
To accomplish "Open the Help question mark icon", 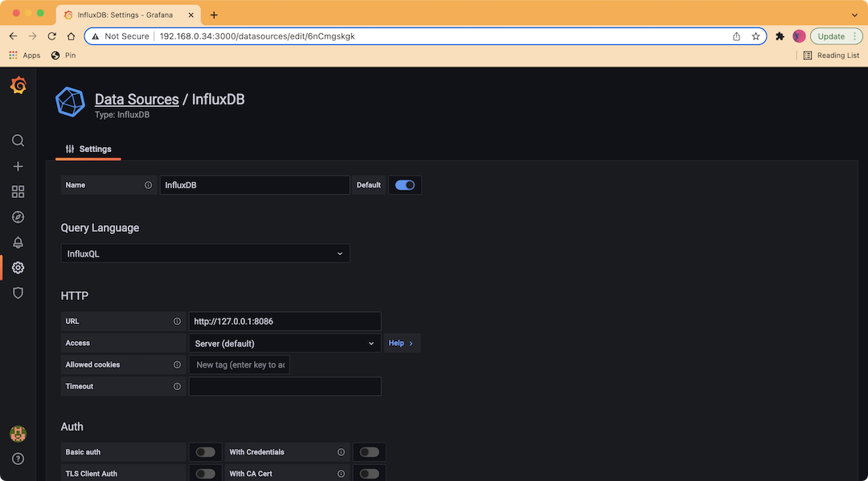I will [18, 458].
